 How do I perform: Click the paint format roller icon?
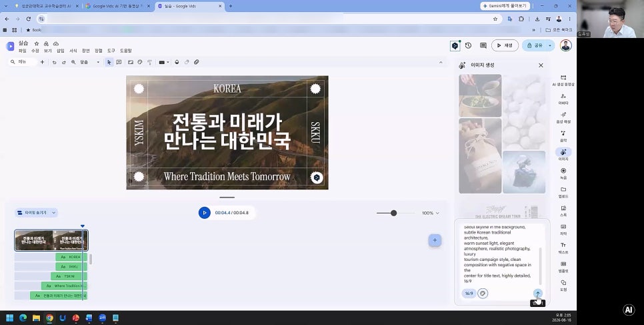pyautogui.click(x=149, y=62)
